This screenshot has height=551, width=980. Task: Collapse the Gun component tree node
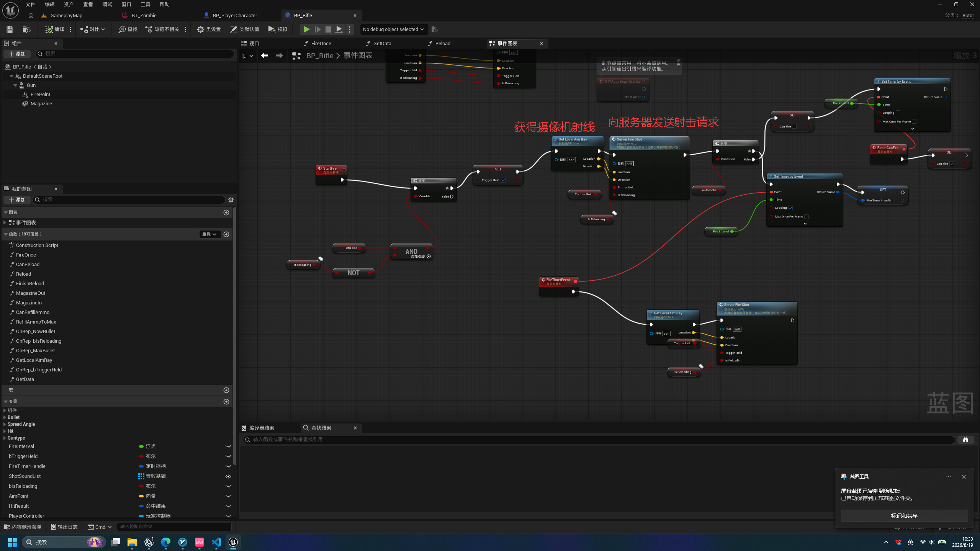tap(15, 85)
